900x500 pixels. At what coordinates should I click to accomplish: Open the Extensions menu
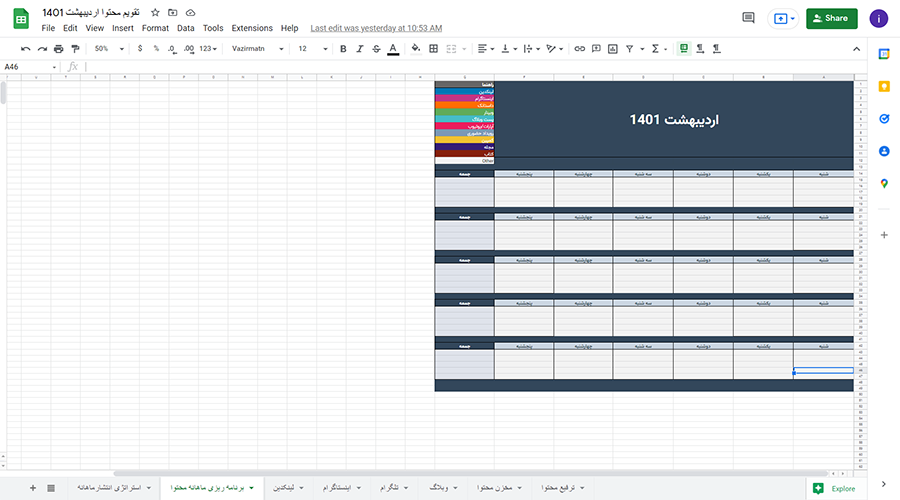251,28
